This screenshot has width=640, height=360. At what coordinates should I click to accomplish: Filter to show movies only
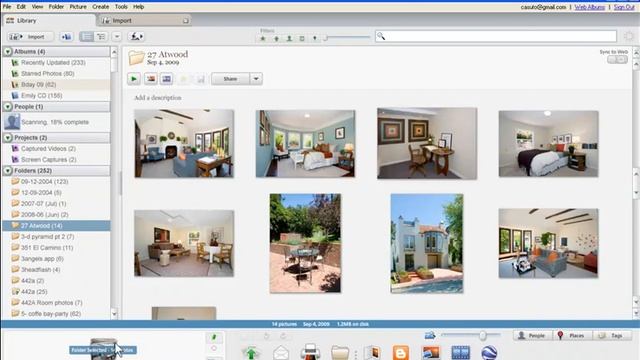302,38
